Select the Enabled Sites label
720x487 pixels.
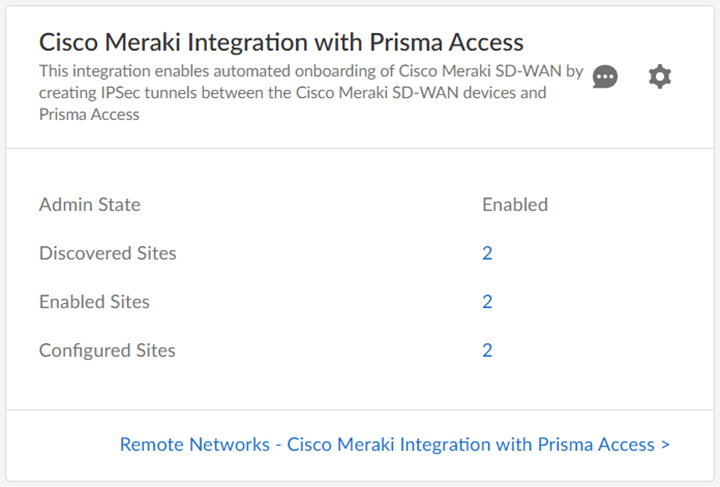(95, 302)
